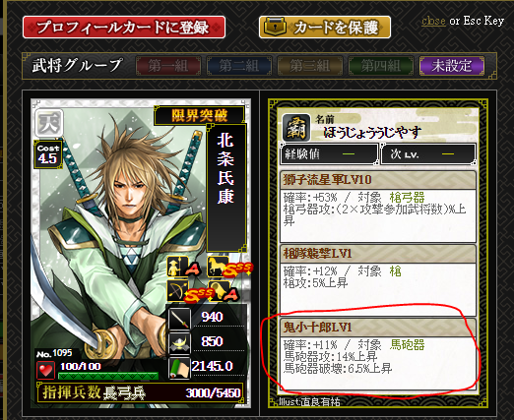514x420 pixels.
Task: Click the siege weapon aptitude icon
Action: pyautogui.click(x=218, y=291)
